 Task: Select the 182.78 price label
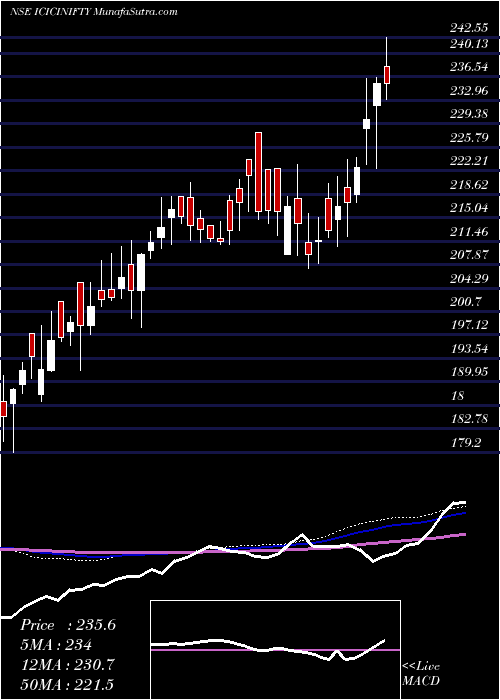(469, 419)
